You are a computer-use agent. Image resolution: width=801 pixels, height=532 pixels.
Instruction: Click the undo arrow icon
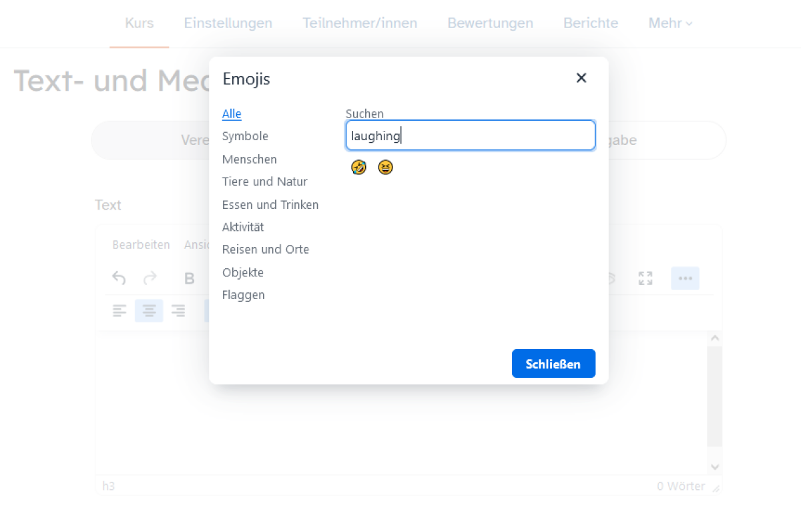point(119,278)
